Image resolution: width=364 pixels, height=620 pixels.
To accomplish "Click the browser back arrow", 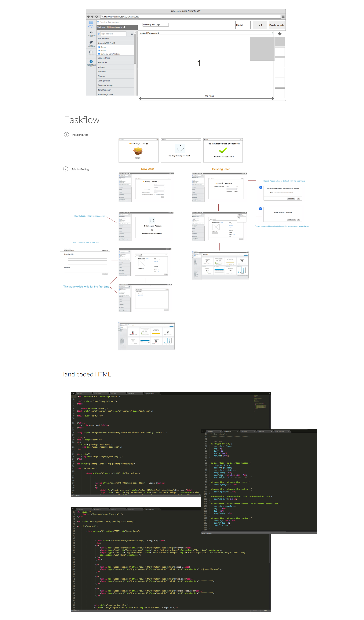I will [88, 17].
